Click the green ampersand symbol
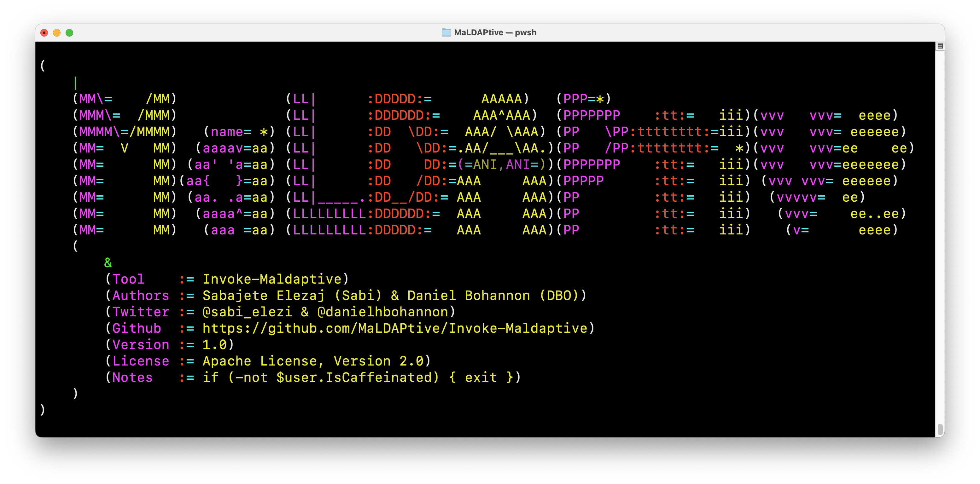This screenshot has height=484, width=980. click(x=108, y=263)
